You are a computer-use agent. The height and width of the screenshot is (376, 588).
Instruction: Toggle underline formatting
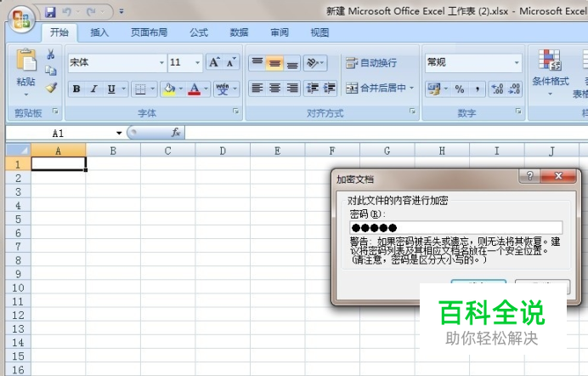coord(111,89)
